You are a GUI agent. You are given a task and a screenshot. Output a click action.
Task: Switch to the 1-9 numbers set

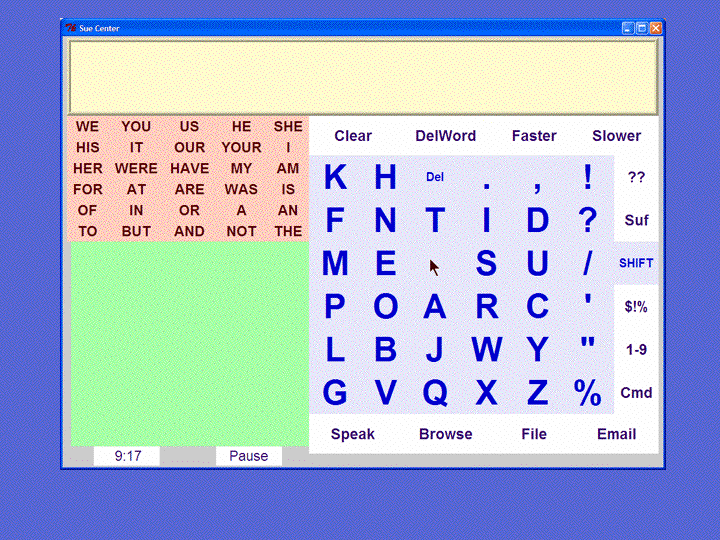click(636, 349)
